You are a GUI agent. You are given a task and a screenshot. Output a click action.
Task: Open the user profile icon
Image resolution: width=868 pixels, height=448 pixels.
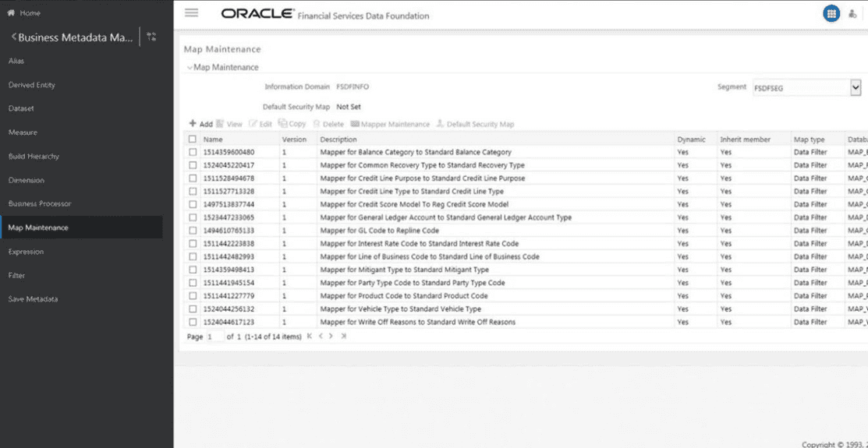(852, 14)
